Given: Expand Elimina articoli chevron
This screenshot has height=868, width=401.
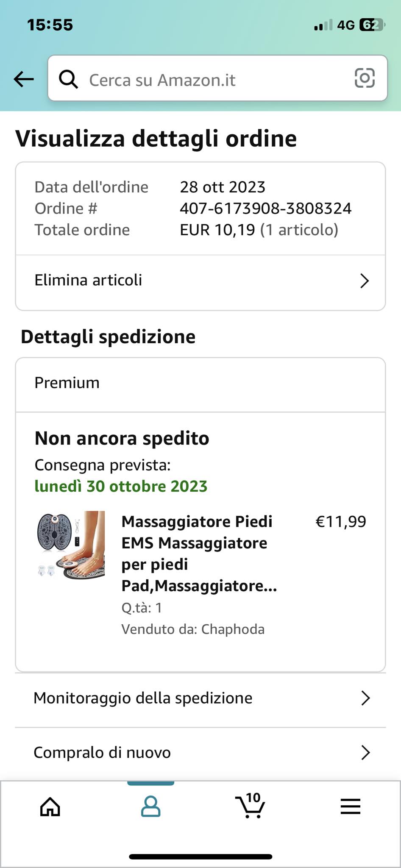Looking at the screenshot, I should [x=365, y=281].
